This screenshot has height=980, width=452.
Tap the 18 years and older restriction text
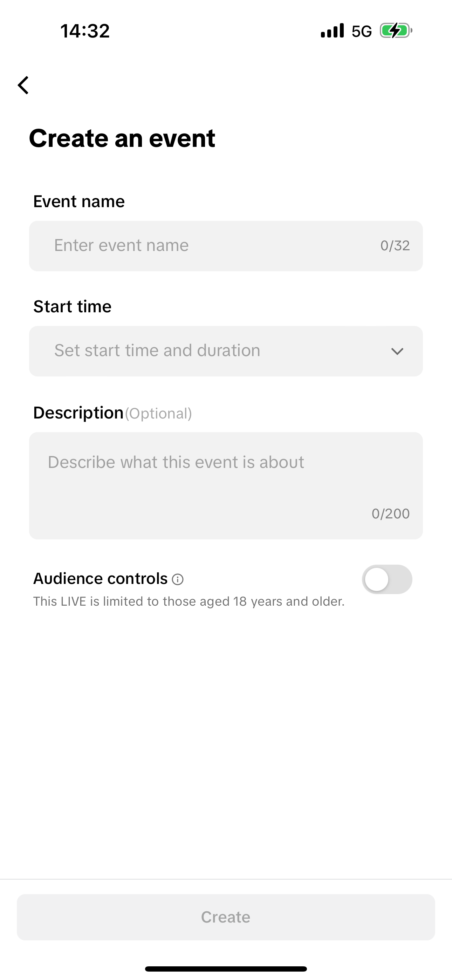click(189, 601)
